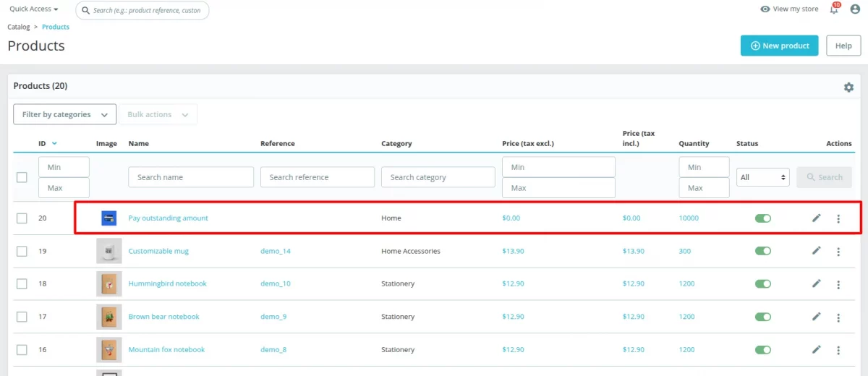Click the Search name filter field
The image size is (868, 376).
tap(191, 177)
